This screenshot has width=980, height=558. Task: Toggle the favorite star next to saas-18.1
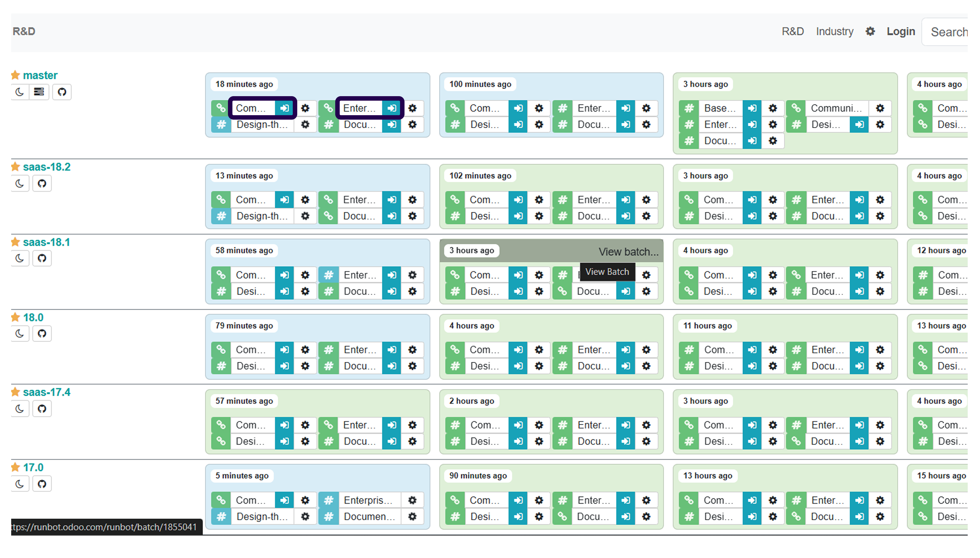click(x=15, y=242)
